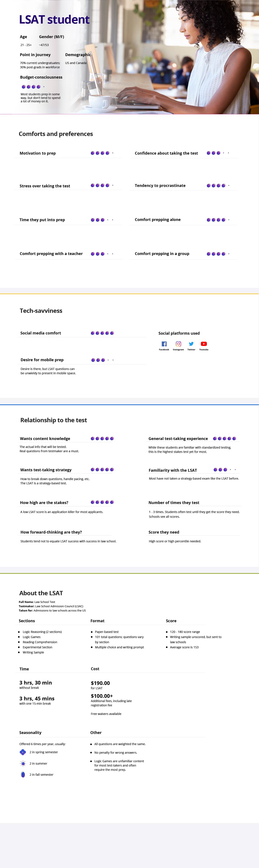Click the Tech-savviness heading
Viewport: 259px width, 868px height.
tap(41, 311)
